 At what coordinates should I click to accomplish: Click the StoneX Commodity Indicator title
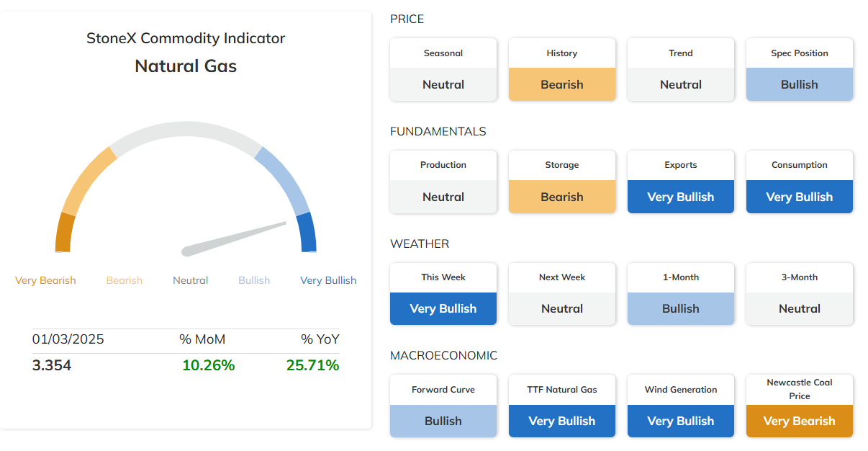[186, 39]
